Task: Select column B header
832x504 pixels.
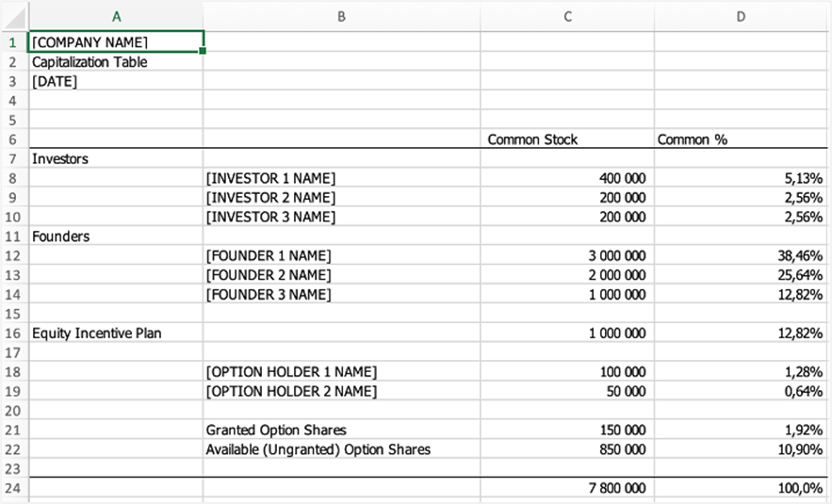Action: pyautogui.click(x=341, y=16)
